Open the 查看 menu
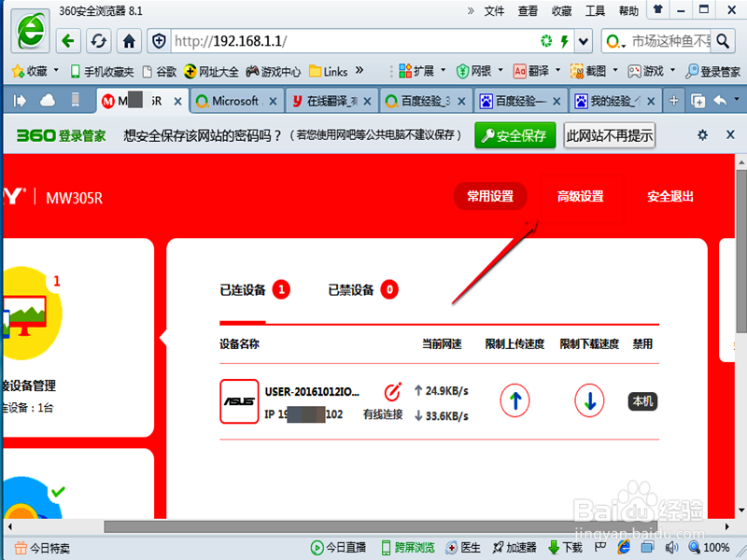Image resolution: width=747 pixels, height=560 pixels. (528, 11)
